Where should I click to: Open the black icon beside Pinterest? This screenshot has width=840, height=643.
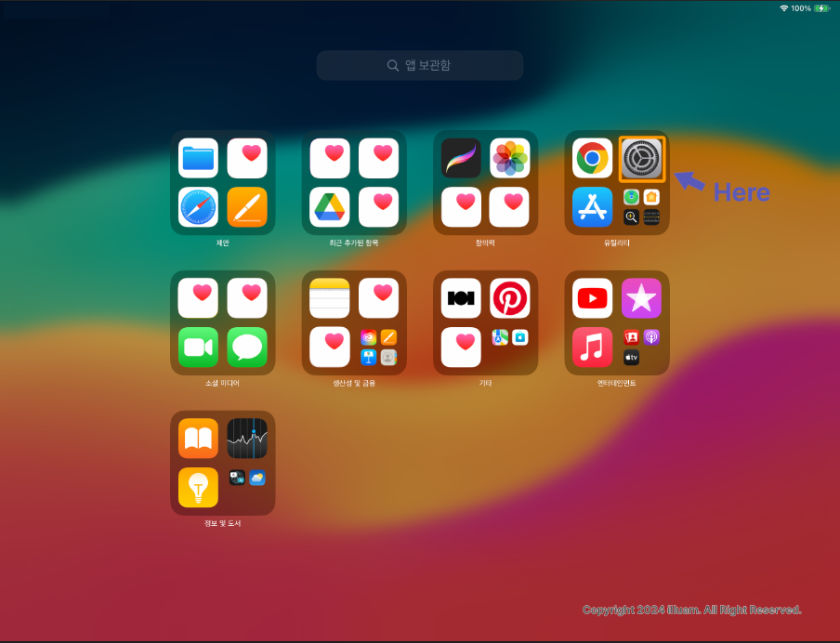click(x=461, y=298)
